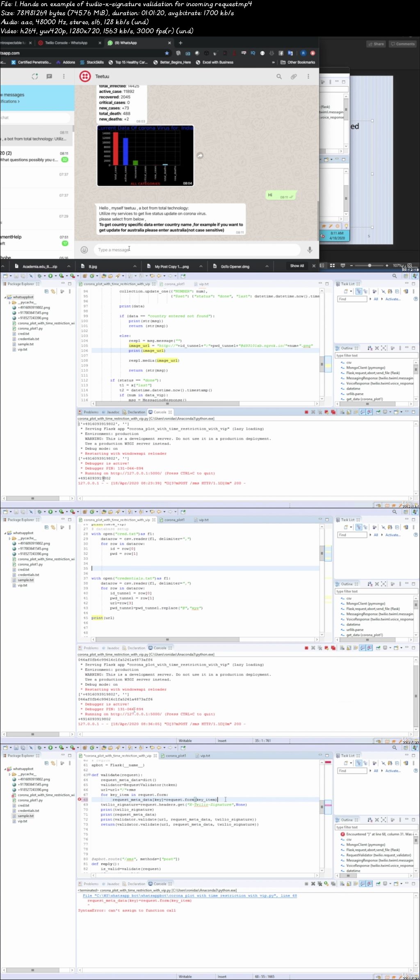Click the paperclip attach icon in WhatsApp
Screen dimensions: 420x980
pyautogui.click(x=294, y=76)
